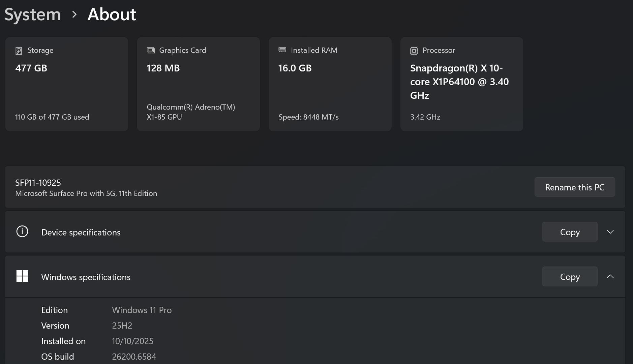Click the Windows 11 Pro edition value

tap(142, 310)
